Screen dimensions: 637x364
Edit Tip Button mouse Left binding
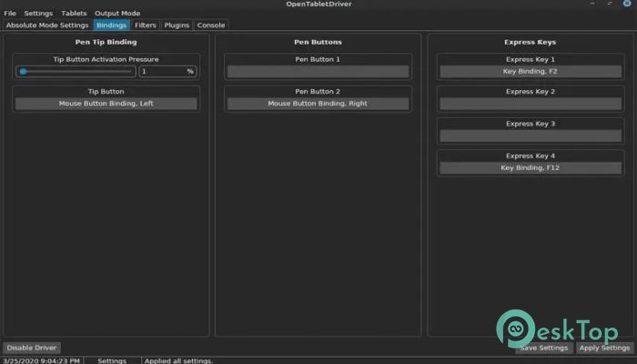(x=106, y=104)
